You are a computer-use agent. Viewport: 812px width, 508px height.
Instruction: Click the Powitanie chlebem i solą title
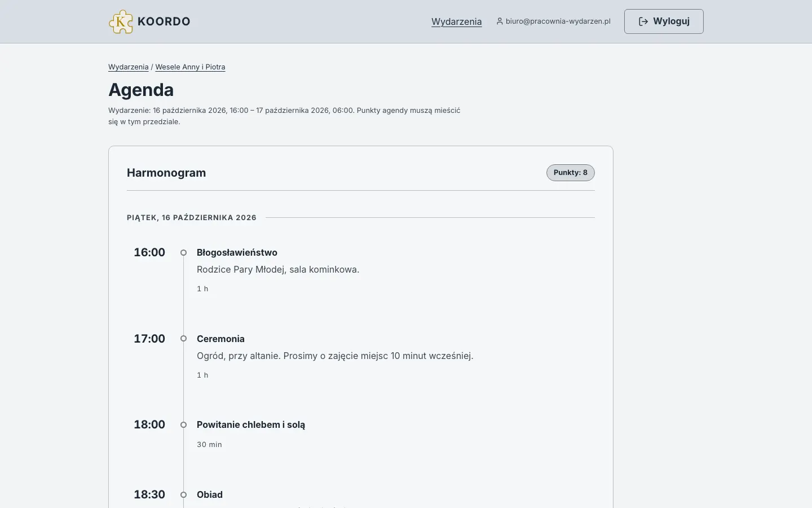251,424
